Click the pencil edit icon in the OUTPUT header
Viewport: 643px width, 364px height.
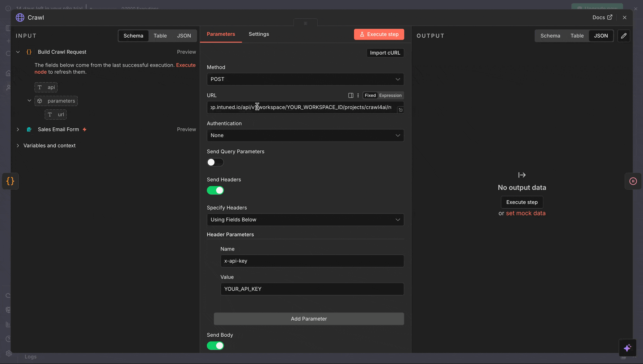tap(624, 36)
